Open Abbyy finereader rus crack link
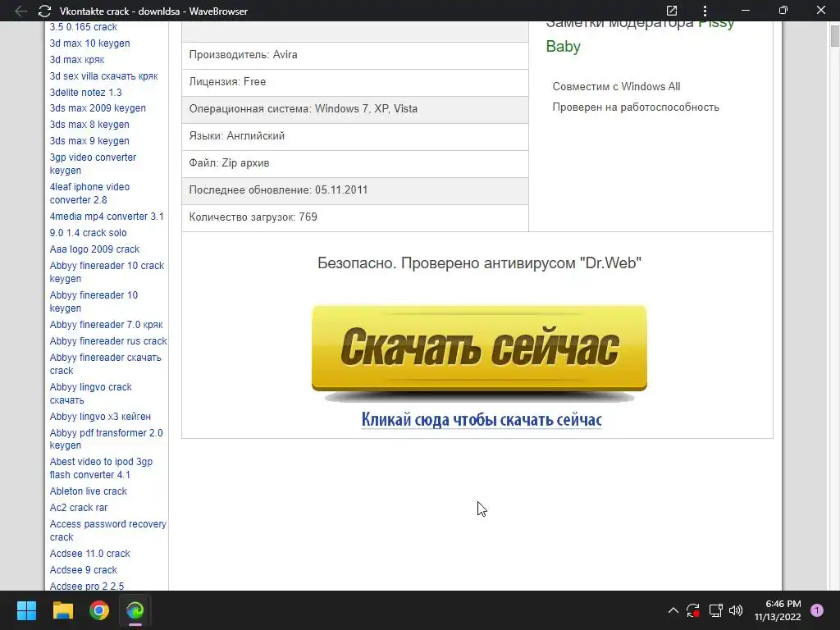Screen dimensions: 840x630 tap(108, 341)
